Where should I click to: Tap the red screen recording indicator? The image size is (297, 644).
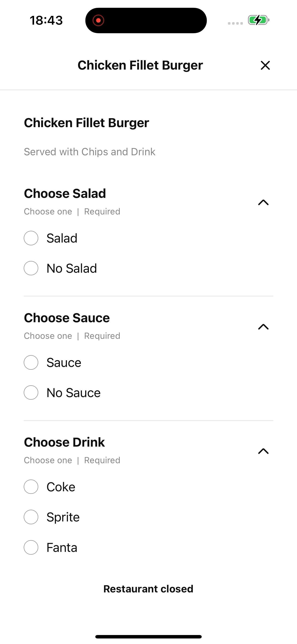[x=98, y=20]
